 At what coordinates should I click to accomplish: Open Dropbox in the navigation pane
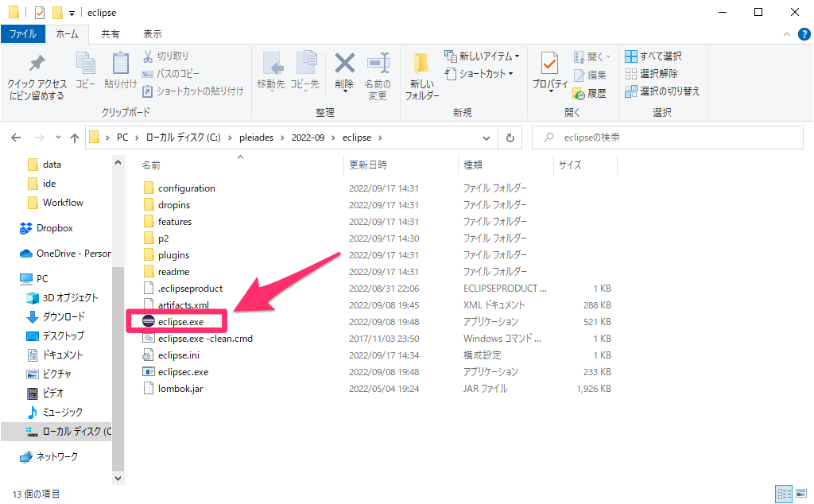point(46,228)
